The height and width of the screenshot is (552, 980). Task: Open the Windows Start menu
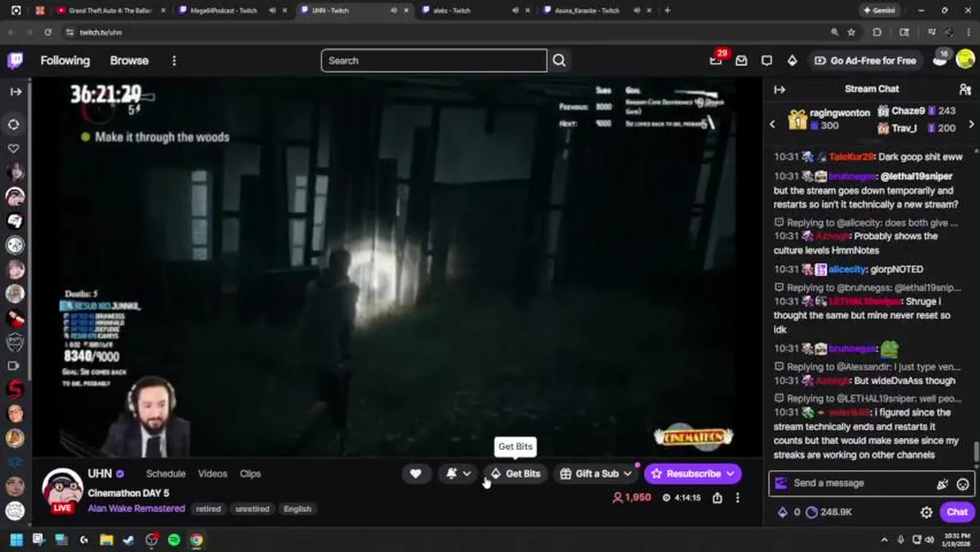15,540
